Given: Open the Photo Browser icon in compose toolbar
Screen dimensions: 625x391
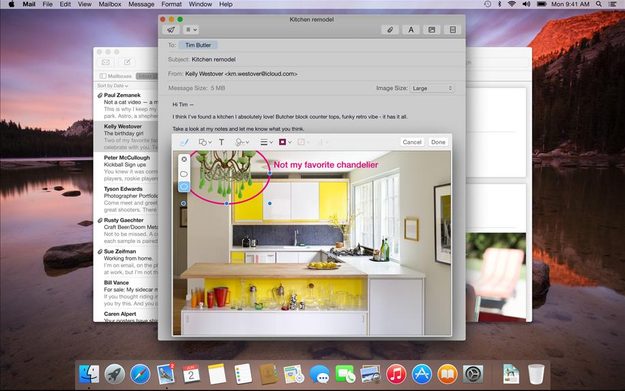Looking at the screenshot, I should 432,29.
